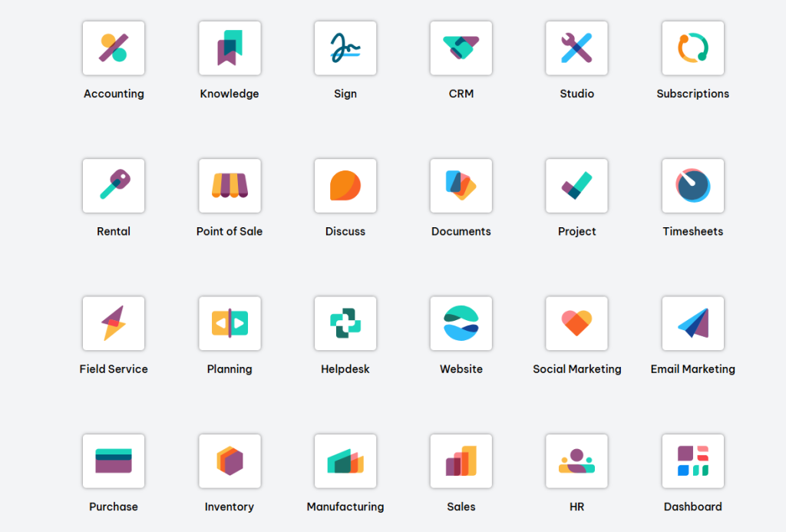Screen dimensions: 786x532
Task: Select the "Purchase" text label
Action: pos(114,507)
